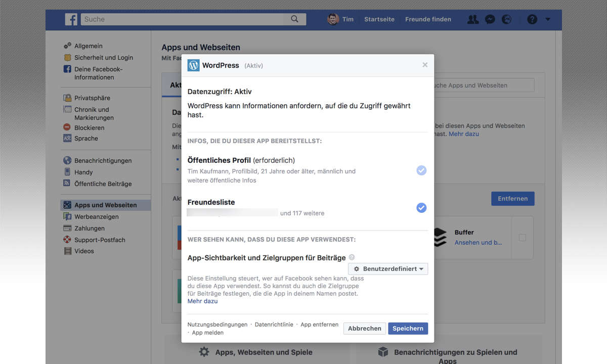This screenshot has height=364, width=607.
Task: Click the Facebook logo icon
Action: coord(71,19)
